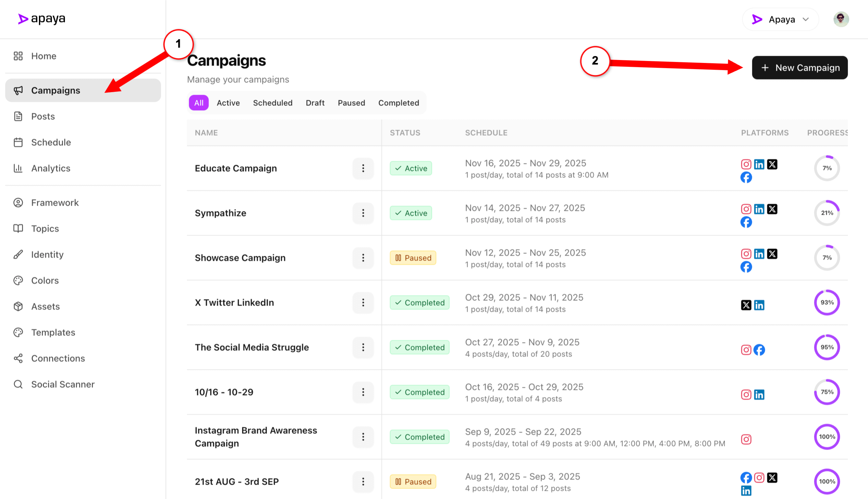Open Schedule calendar icon in sidebar
868x499 pixels.
pyautogui.click(x=18, y=142)
